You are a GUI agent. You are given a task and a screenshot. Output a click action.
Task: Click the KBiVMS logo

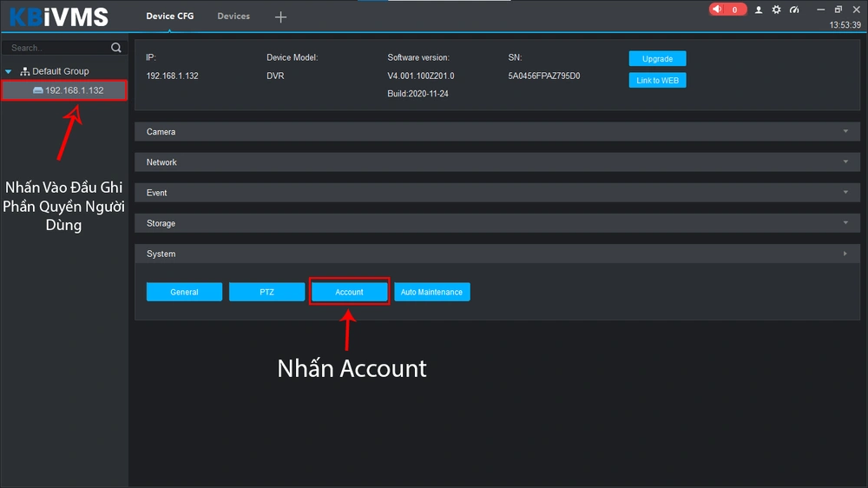click(59, 17)
